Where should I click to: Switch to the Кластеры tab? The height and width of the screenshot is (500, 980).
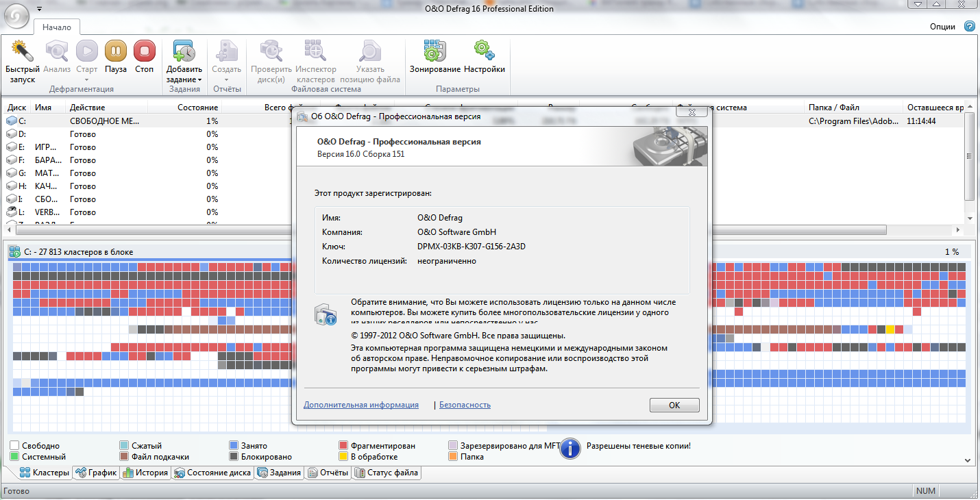(45, 473)
